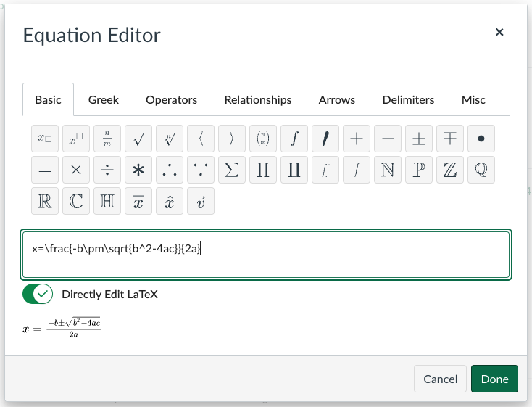Screen dimensions: 532x407
Task: Insert the integers Z symbol
Action: point(450,170)
